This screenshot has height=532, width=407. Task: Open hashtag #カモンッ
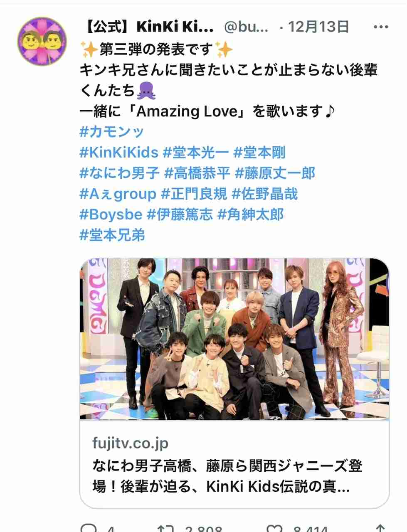point(111,132)
